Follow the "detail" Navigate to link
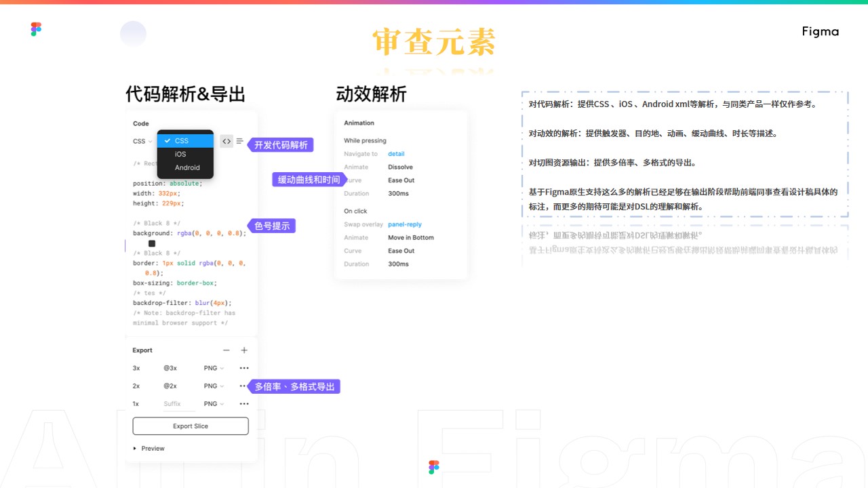868x488 pixels. (396, 154)
